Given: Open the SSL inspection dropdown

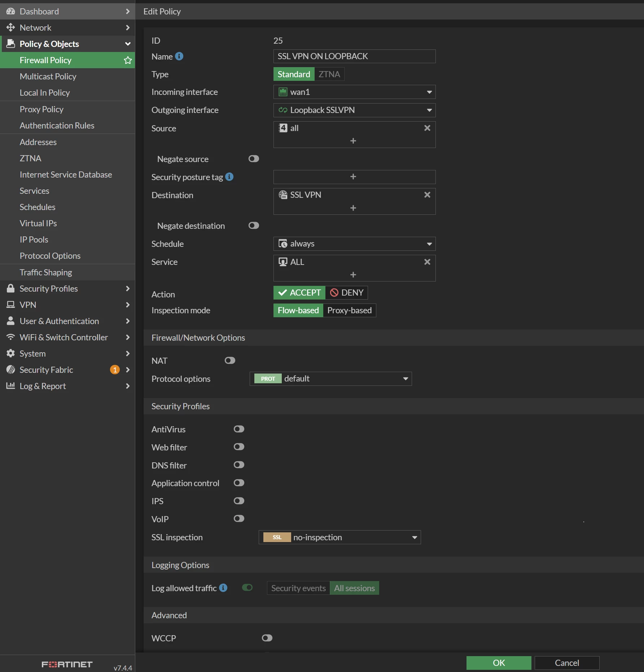Looking at the screenshot, I should point(339,537).
